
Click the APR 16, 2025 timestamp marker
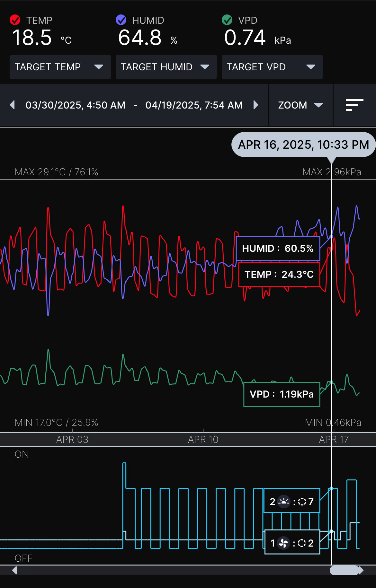[303, 145]
